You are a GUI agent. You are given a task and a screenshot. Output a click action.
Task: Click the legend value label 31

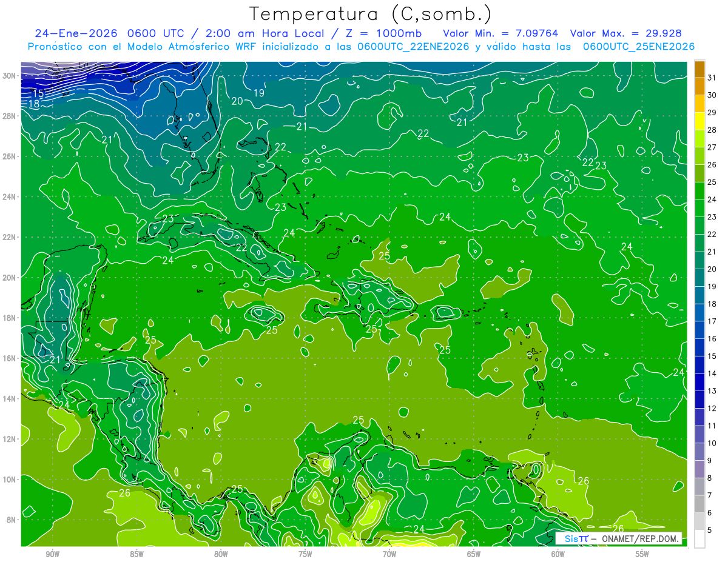point(712,77)
